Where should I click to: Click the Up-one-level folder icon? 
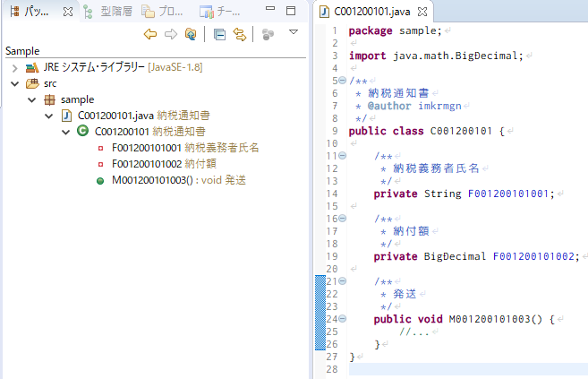click(191, 35)
